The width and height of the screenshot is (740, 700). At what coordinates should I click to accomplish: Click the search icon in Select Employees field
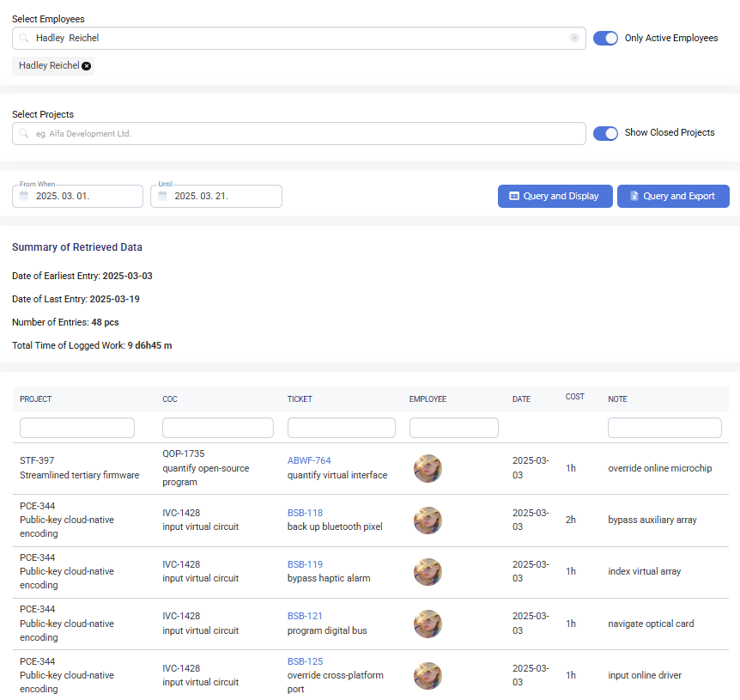point(24,38)
